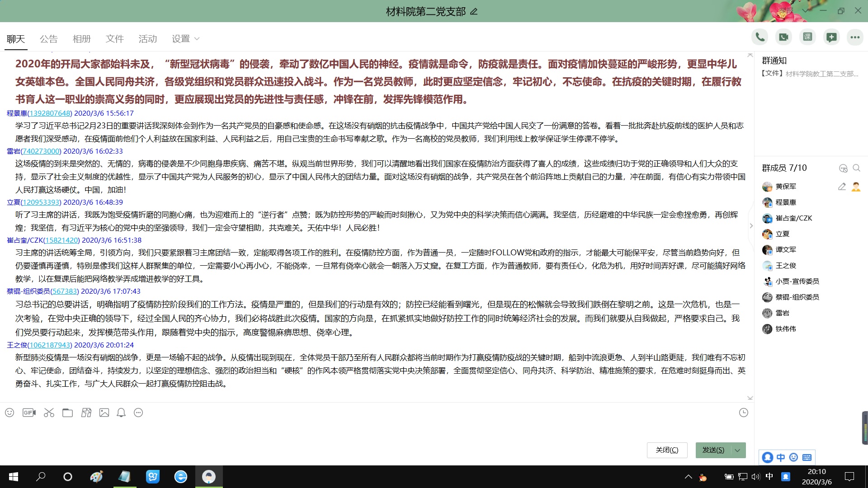Open message history clock icon
868x488 pixels.
[x=744, y=413]
